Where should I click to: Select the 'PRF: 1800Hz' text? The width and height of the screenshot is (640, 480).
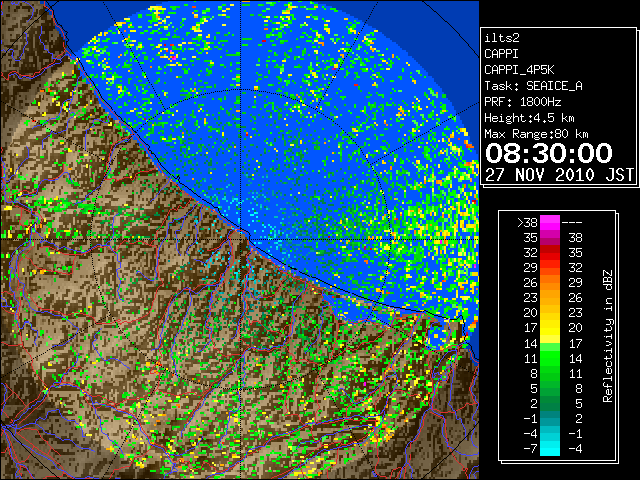pos(522,102)
